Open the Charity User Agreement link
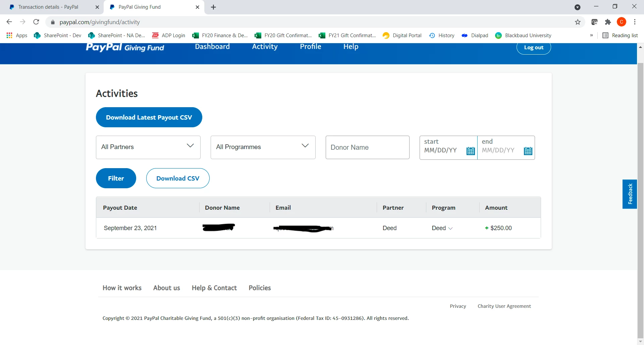This screenshot has height=345, width=644. coord(504,306)
